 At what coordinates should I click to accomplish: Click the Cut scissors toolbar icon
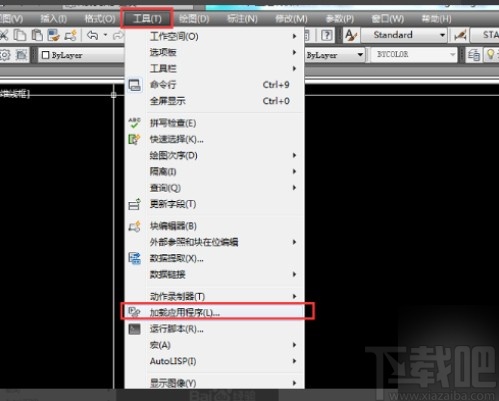tap(3, 35)
